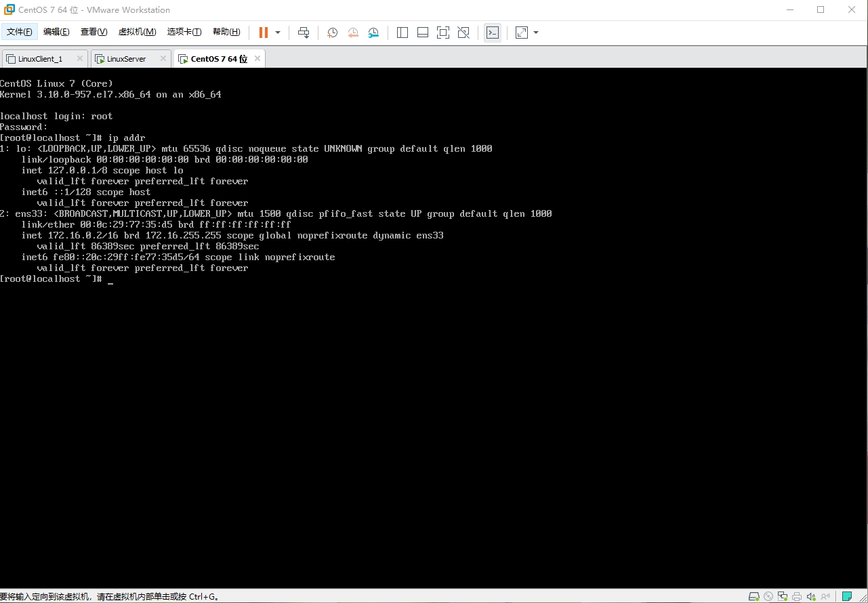Click the 'localhost login: root' line
The height and width of the screenshot is (603, 868).
click(56, 116)
